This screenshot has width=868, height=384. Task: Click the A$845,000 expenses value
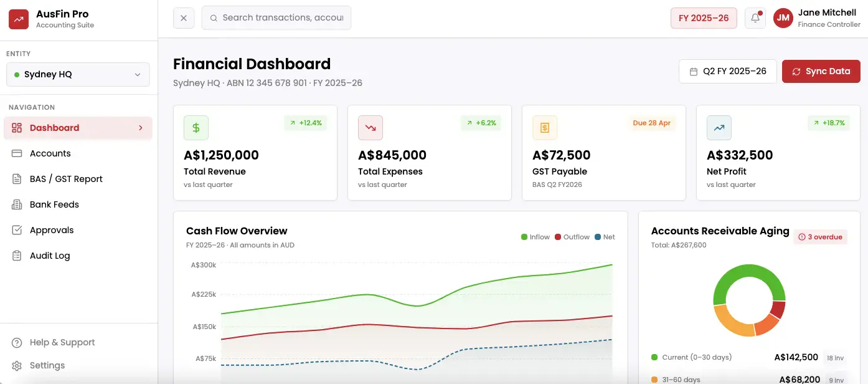(392, 155)
